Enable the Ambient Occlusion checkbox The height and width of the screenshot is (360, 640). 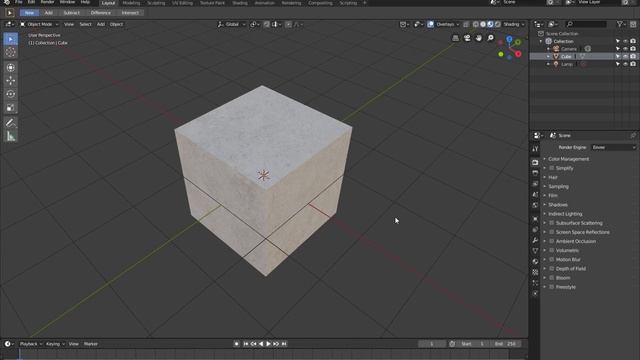(x=551, y=241)
